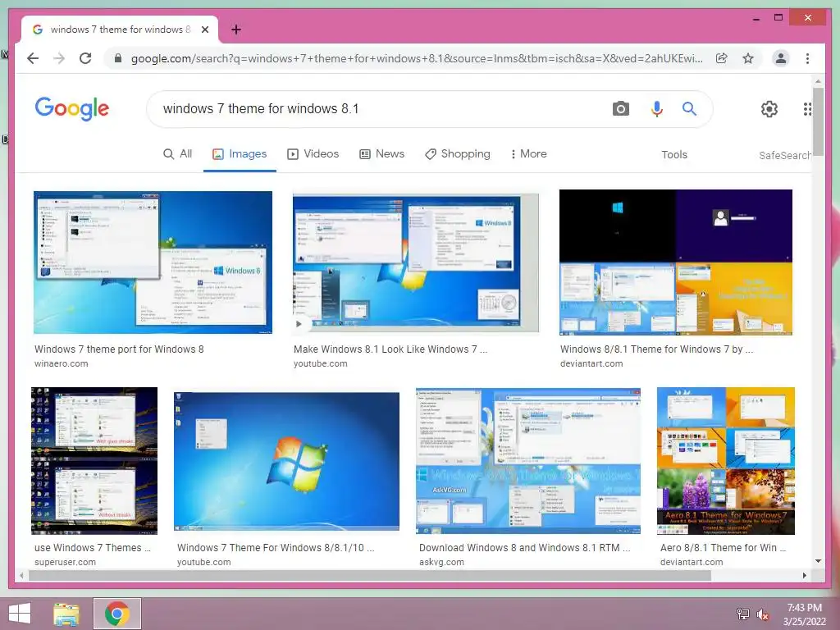The height and width of the screenshot is (630, 840).
Task: Go back to the previous page
Action: [33, 58]
